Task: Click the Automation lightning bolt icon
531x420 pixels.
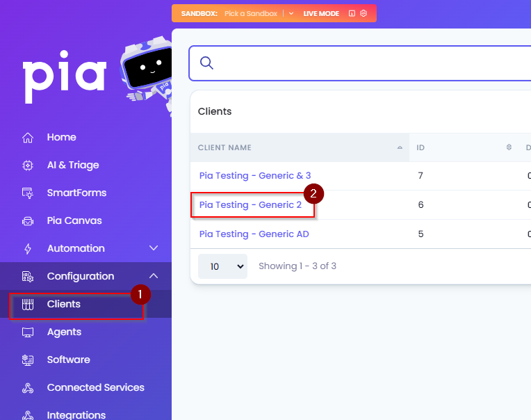Action: click(x=28, y=249)
